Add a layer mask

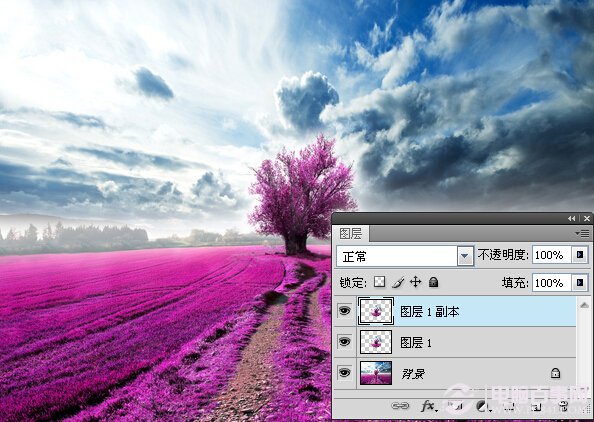tap(456, 406)
